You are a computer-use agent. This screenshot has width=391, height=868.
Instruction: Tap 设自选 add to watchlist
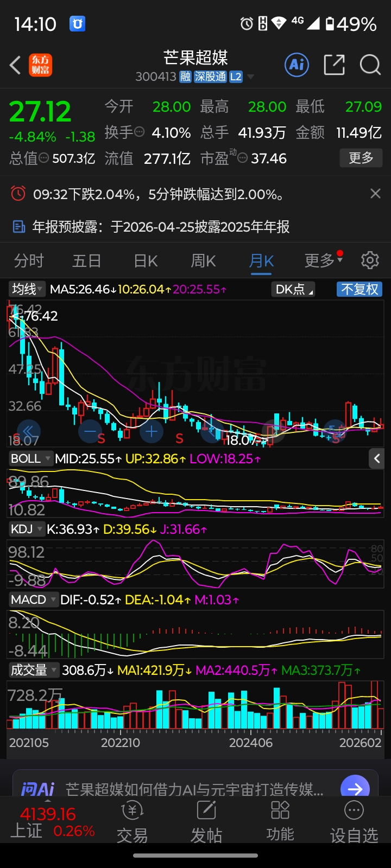(x=354, y=822)
